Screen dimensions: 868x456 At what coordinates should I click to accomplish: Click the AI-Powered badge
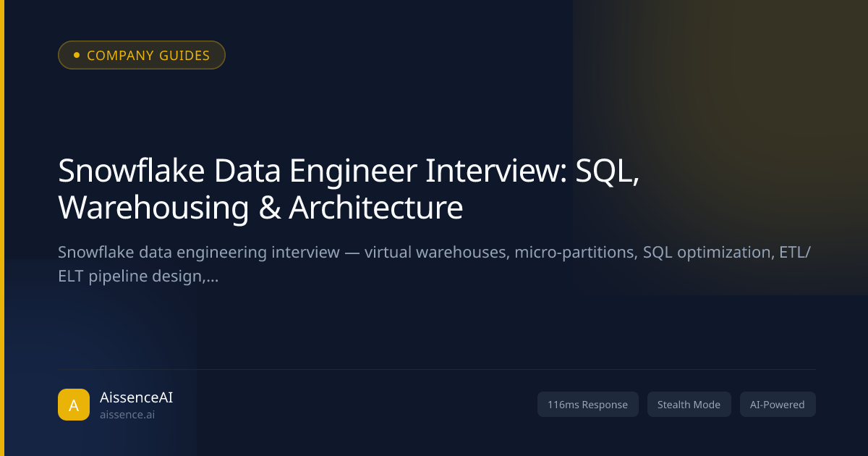point(778,405)
